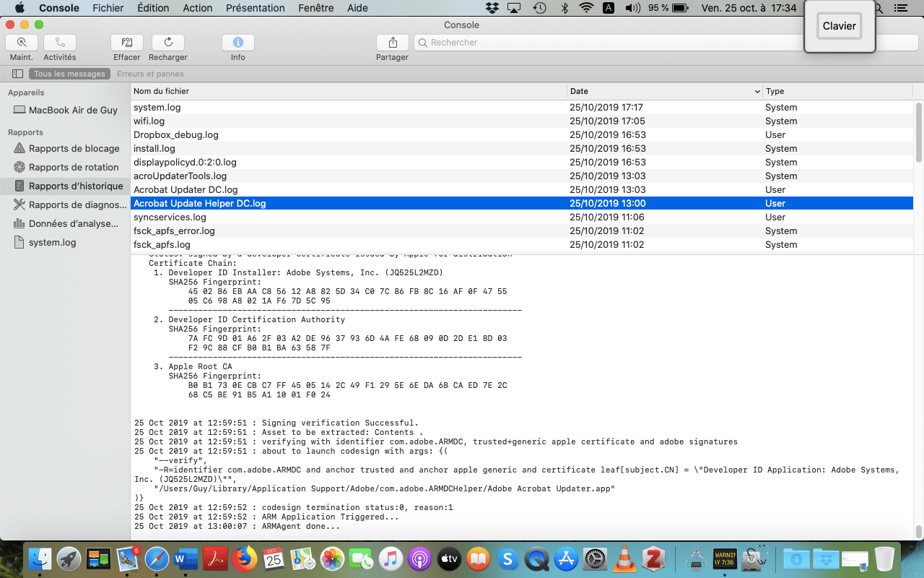This screenshot has width=924, height=578.
Task: Open the Présentation menu
Action: pyautogui.click(x=255, y=8)
